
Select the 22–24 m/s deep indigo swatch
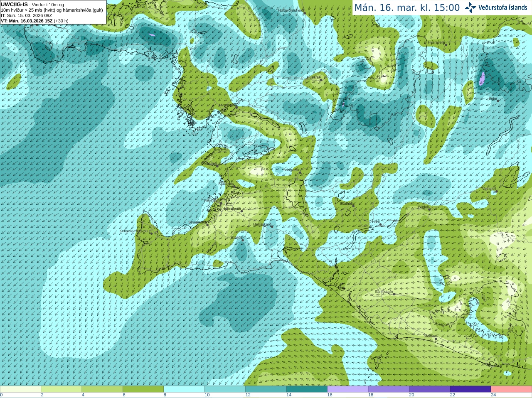(x=470, y=389)
